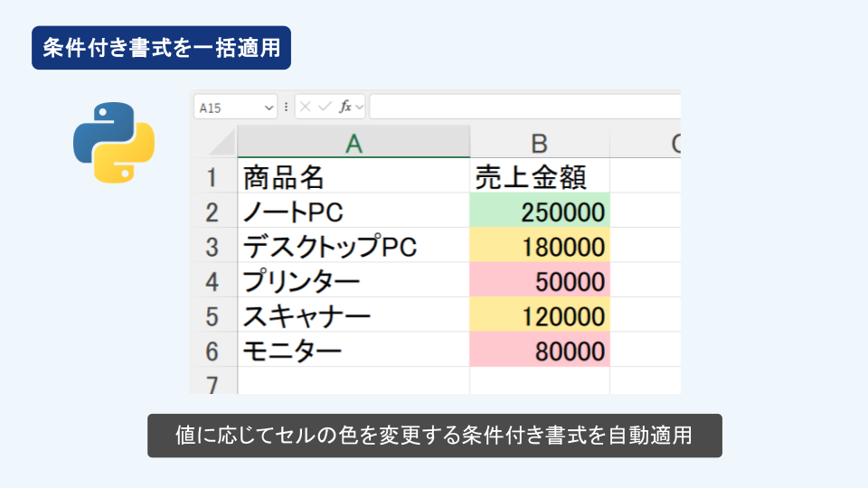The height and width of the screenshot is (488, 868).
Task: Click the Insert Function fx icon
Action: 344,107
